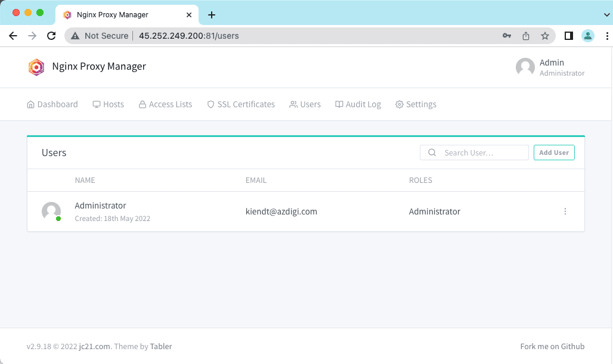Click the teal progress bar above the Users panel
613x364 pixels.
click(x=306, y=136)
